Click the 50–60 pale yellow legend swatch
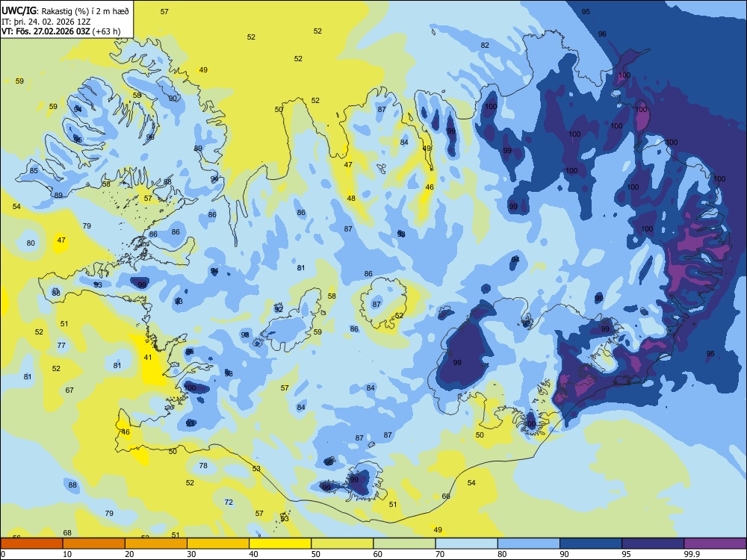Image resolution: width=747 pixels, height=560 pixels. tap(342, 544)
